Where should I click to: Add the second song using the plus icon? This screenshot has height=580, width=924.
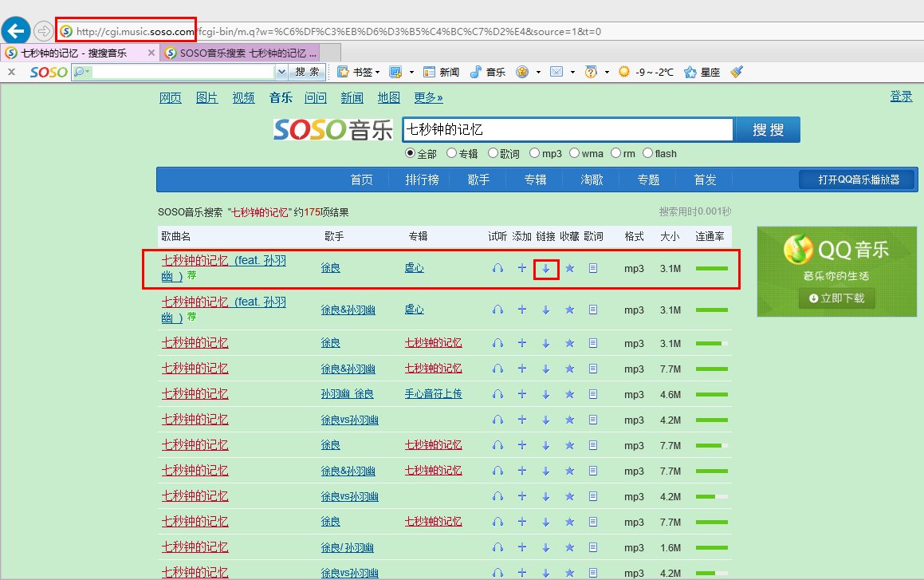point(521,310)
